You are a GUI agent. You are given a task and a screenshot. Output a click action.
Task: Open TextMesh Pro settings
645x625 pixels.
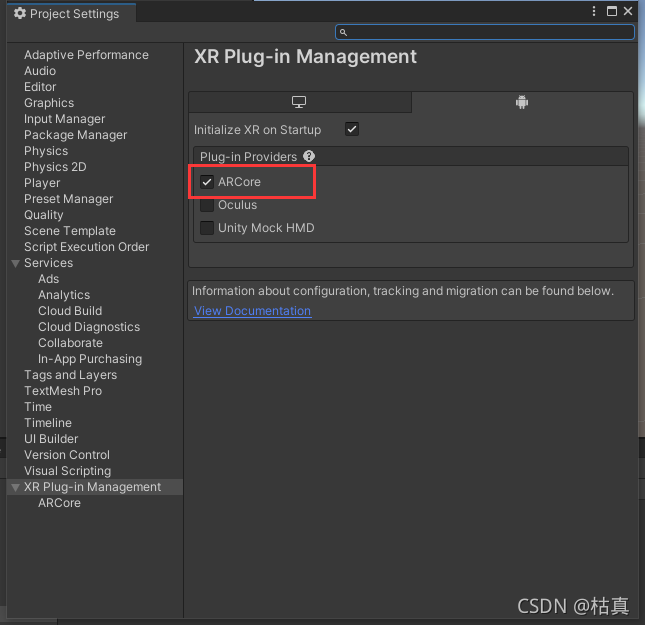pyautogui.click(x=63, y=391)
